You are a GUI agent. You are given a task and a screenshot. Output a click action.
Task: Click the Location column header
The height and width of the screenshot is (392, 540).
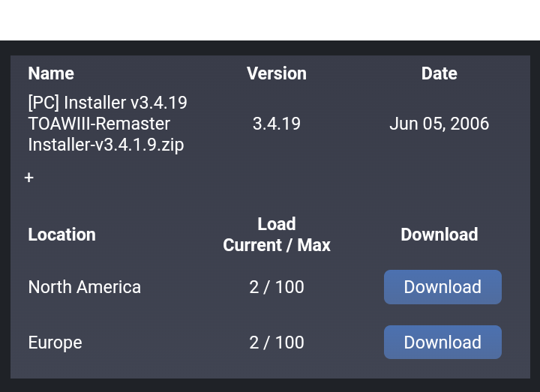pos(61,235)
